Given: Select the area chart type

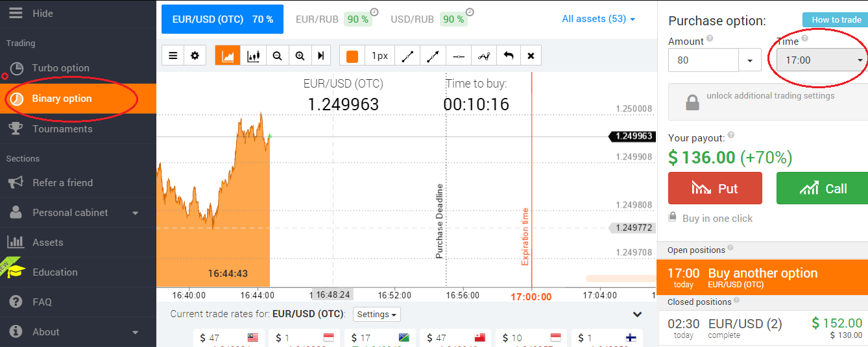Looking at the screenshot, I should pos(228,56).
